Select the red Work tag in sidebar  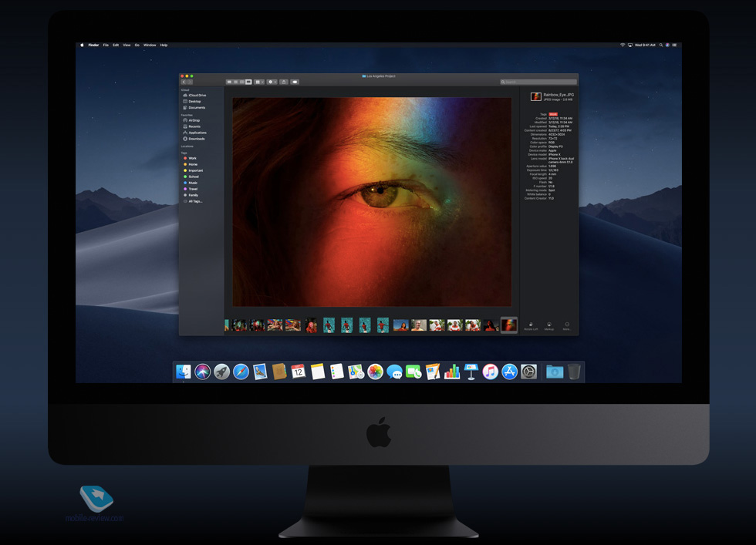pos(192,158)
